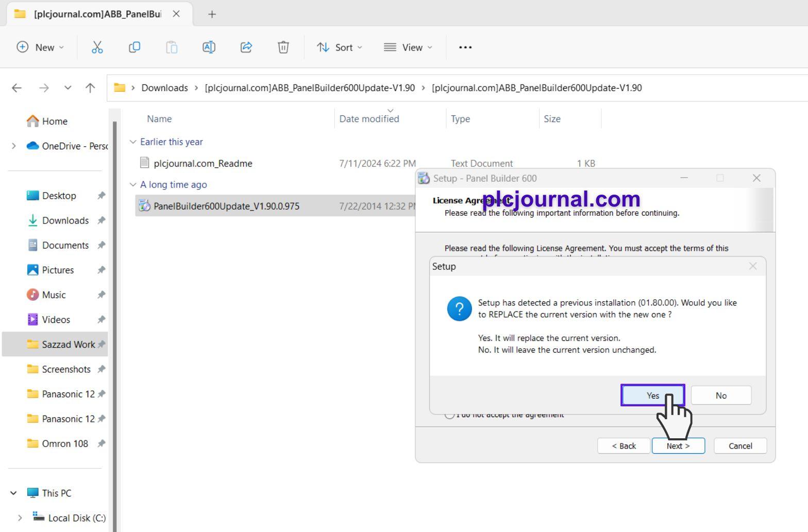Image resolution: width=808 pixels, height=532 pixels.
Task: Unpin Desktop using its pin icon
Action: click(102, 196)
